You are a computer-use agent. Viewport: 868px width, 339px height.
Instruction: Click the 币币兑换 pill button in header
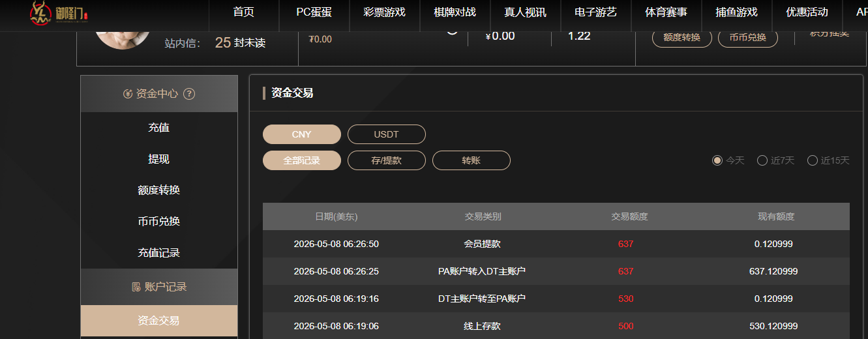point(748,37)
